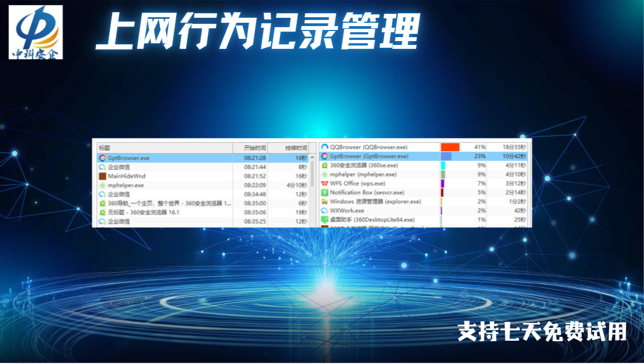
Task: Click the blue GptBrowser usage bar
Action: click(x=446, y=156)
